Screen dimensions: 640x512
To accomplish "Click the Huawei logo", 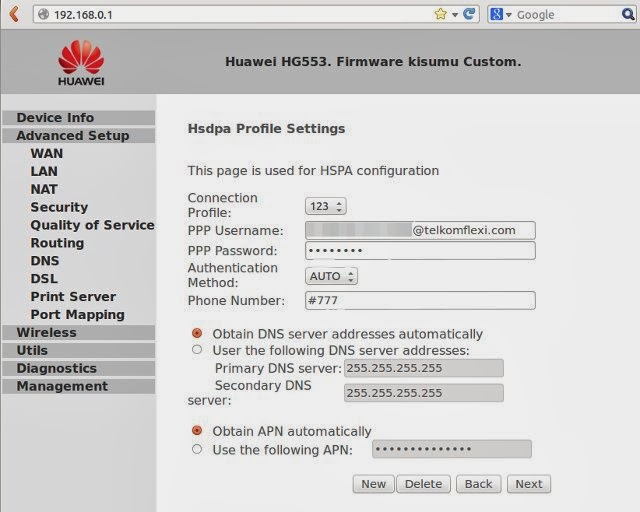I will [x=81, y=62].
